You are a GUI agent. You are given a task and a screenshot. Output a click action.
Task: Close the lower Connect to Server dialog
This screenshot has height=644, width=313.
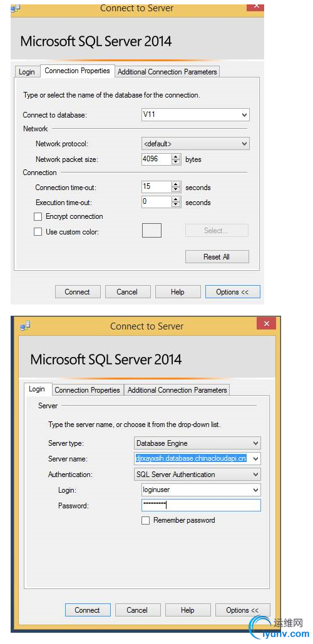[266, 324]
